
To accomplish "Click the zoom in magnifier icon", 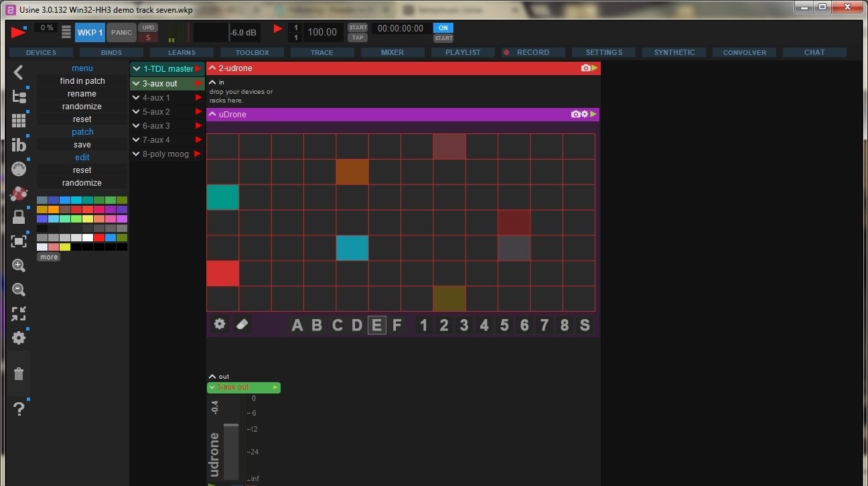I will coord(19,265).
